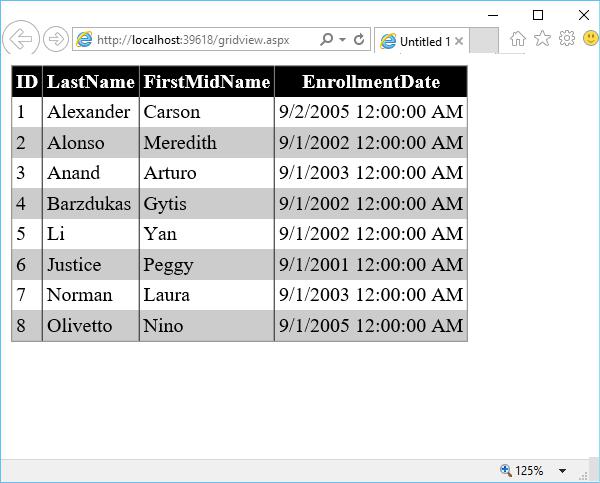The image size is (600, 483).
Task: Close the Untitled 1 tab
Action: click(459, 42)
